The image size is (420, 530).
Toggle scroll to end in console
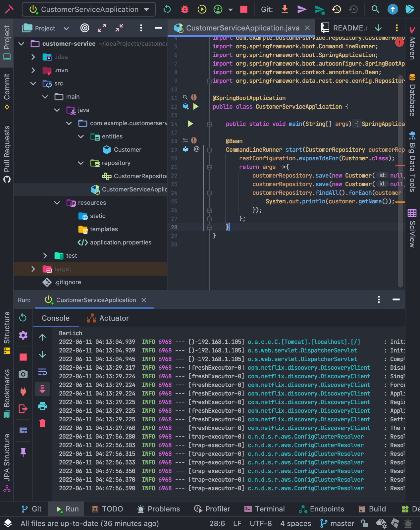click(x=42, y=389)
